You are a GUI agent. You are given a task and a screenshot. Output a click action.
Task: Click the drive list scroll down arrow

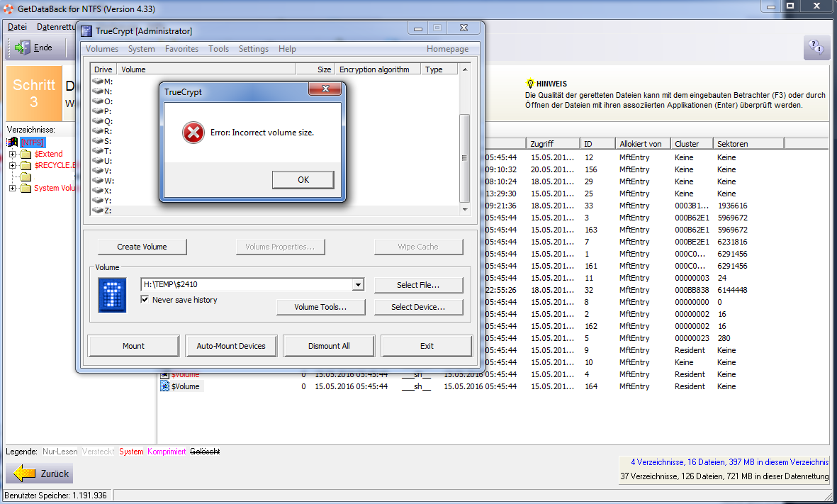tap(464, 210)
